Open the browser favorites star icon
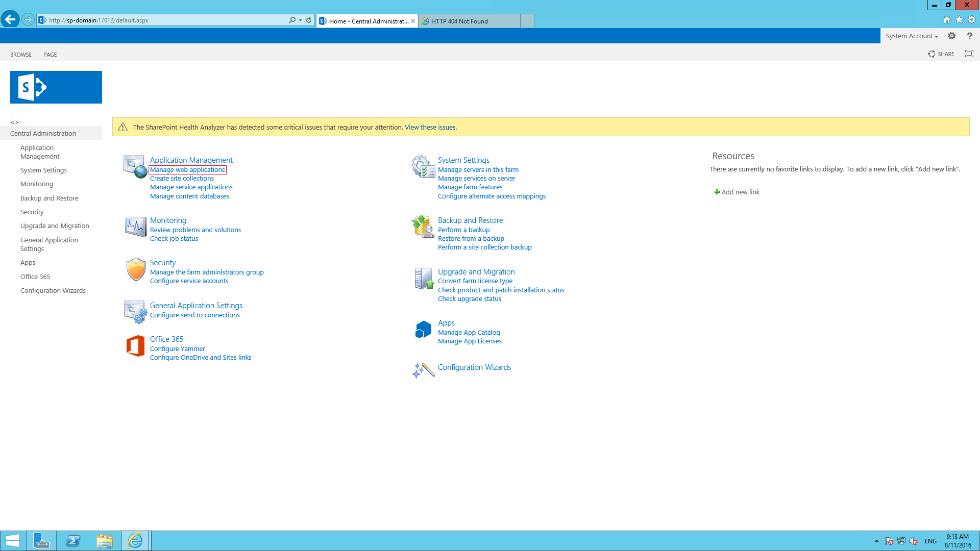 pyautogui.click(x=960, y=20)
